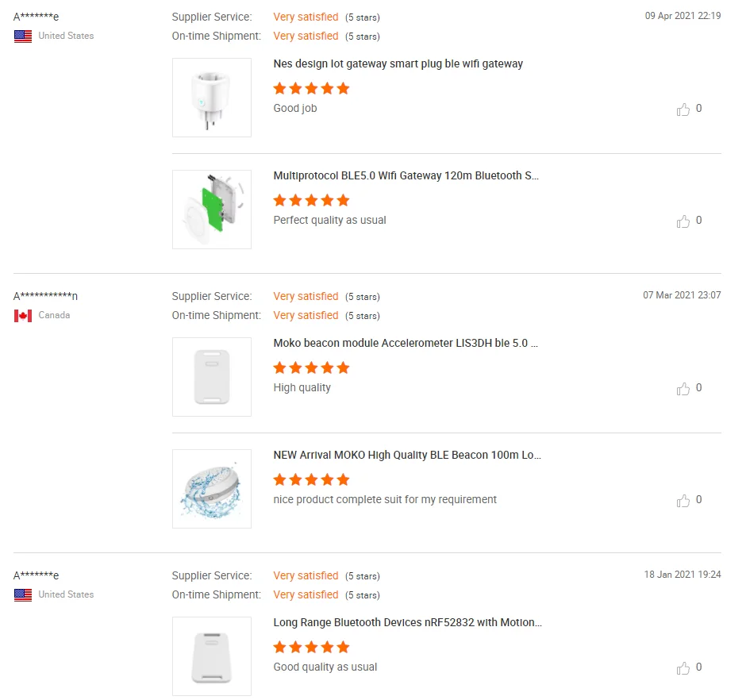Open "NEW Arrival MOKO High Quality BLE Beacon" link
This screenshot has height=700, width=746.
pos(407,456)
